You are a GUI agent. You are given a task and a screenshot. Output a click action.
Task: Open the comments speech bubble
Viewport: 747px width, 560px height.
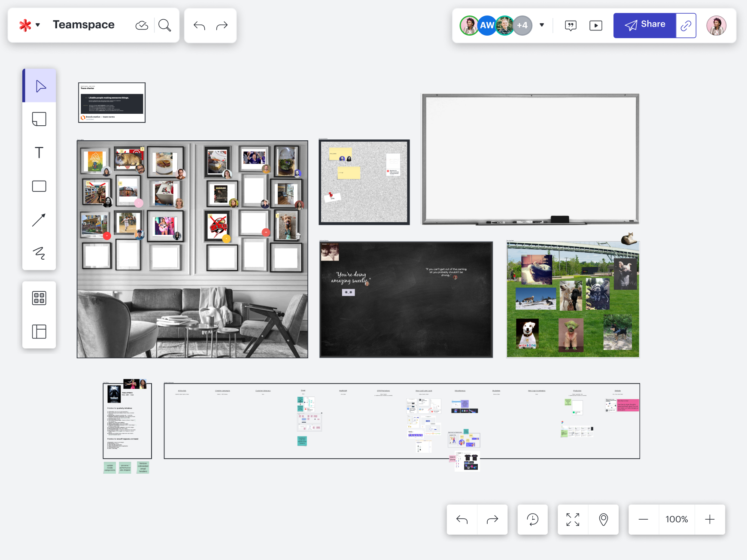pyautogui.click(x=571, y=26)
